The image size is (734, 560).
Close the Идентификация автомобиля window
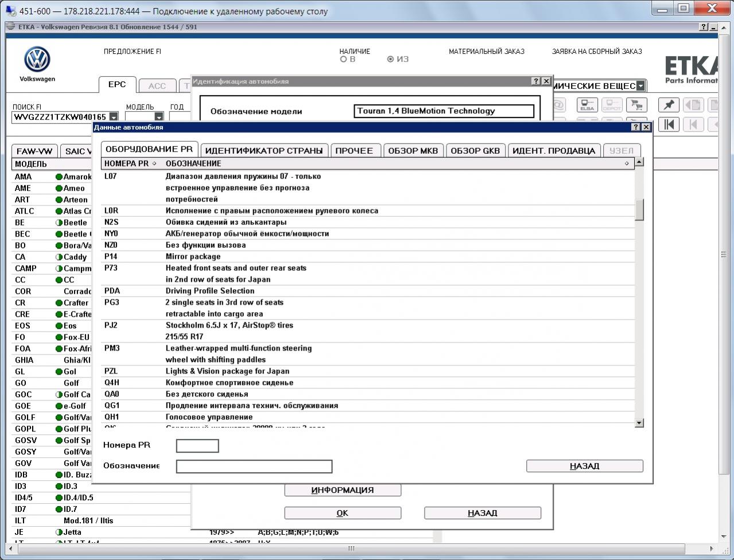coord(546,81)
